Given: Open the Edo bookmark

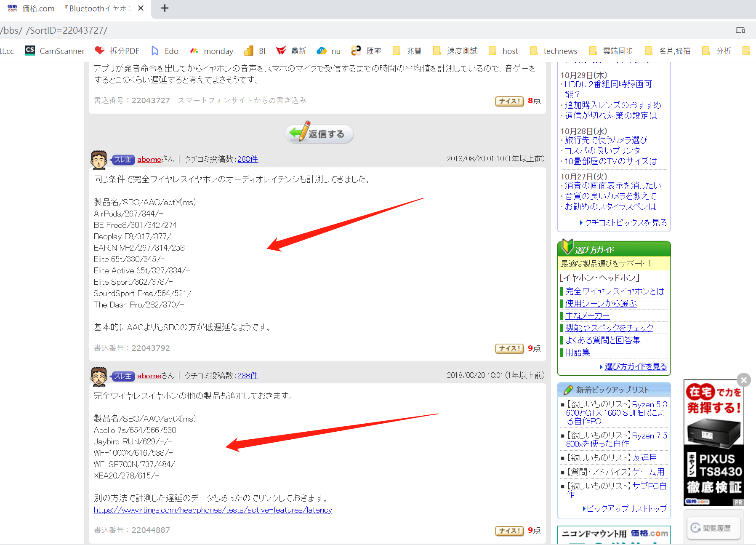Looking at the screenshot, I should 165,51.
